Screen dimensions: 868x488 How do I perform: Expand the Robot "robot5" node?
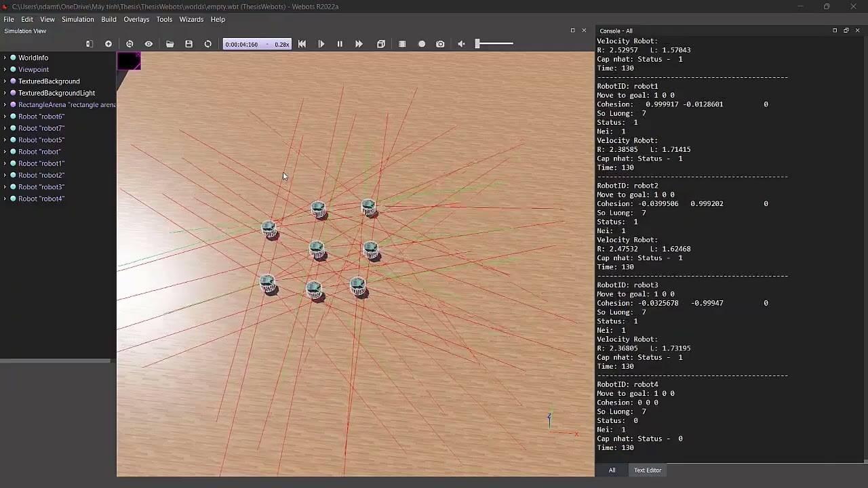click(5, 140)
